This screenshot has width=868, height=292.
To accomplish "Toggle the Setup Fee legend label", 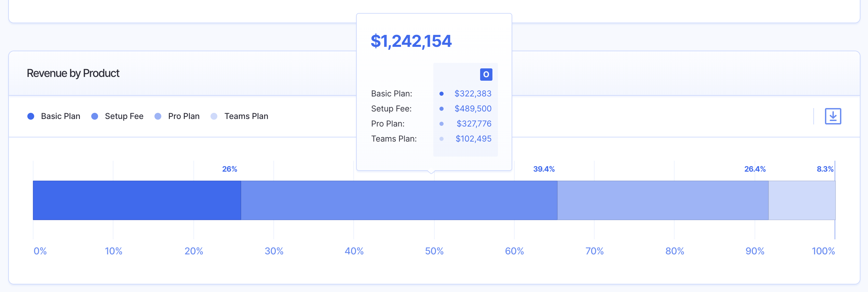I will pos(124,116).
